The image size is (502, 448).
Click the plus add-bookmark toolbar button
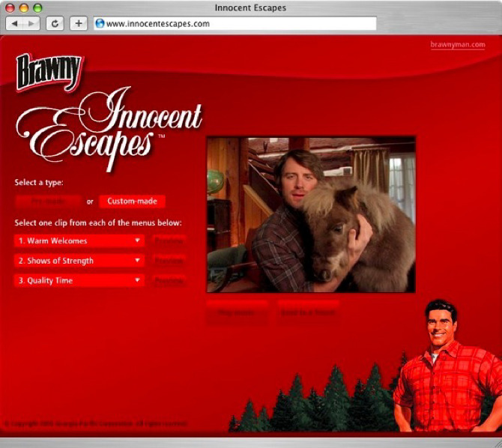coord(79,24)
